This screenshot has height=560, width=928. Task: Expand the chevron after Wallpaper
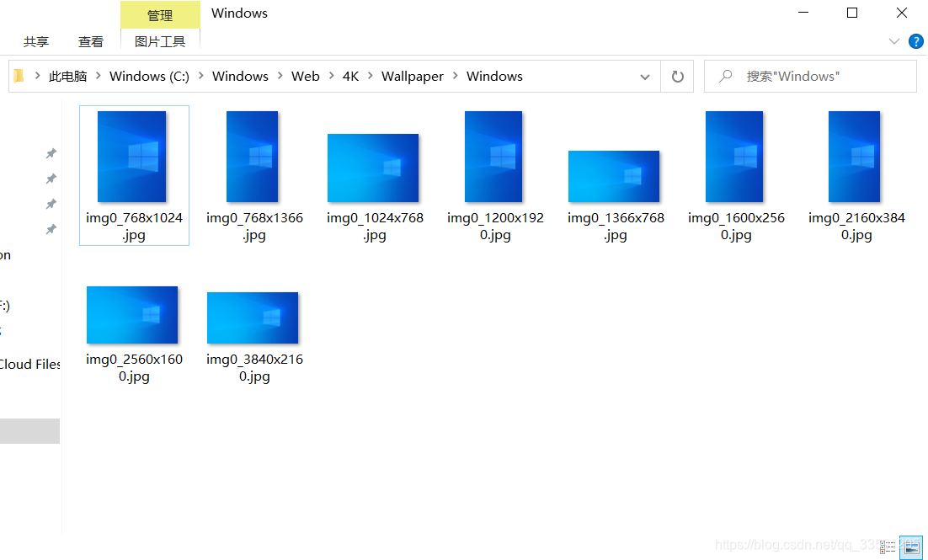coord(456,76)
